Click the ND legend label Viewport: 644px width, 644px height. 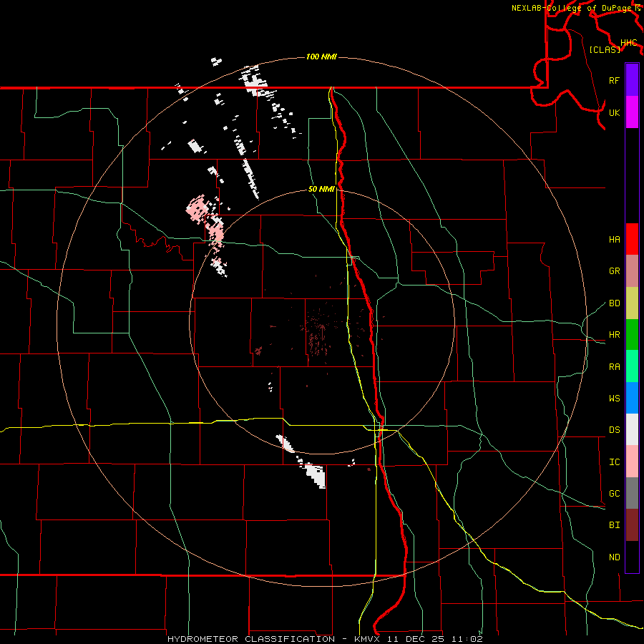coord(614,557)
